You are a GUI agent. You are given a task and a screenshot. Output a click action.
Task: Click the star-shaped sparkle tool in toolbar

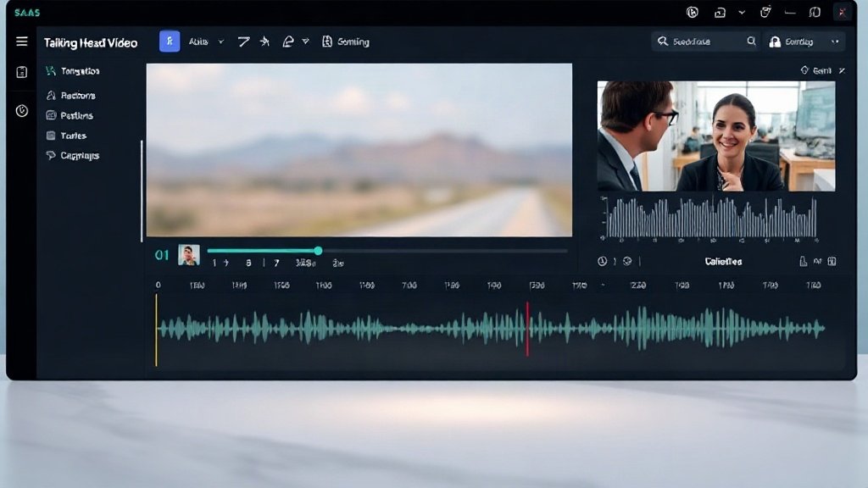[x=264, y=42]
